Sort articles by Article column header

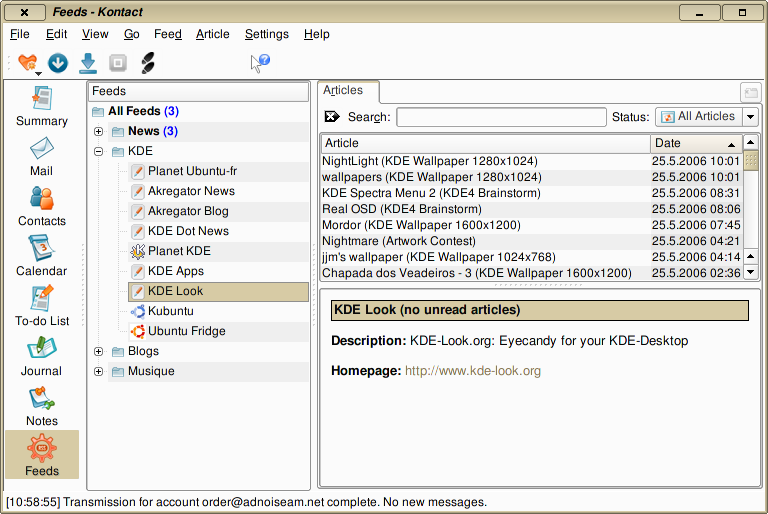click(x=485, y=143)
